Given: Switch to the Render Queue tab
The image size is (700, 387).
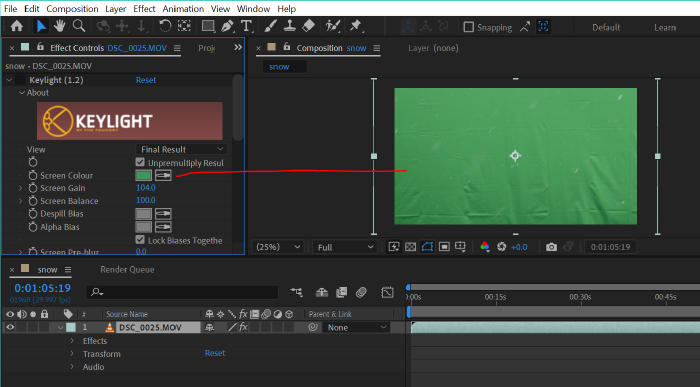Looking at the screenshot, I should (127, 270).
